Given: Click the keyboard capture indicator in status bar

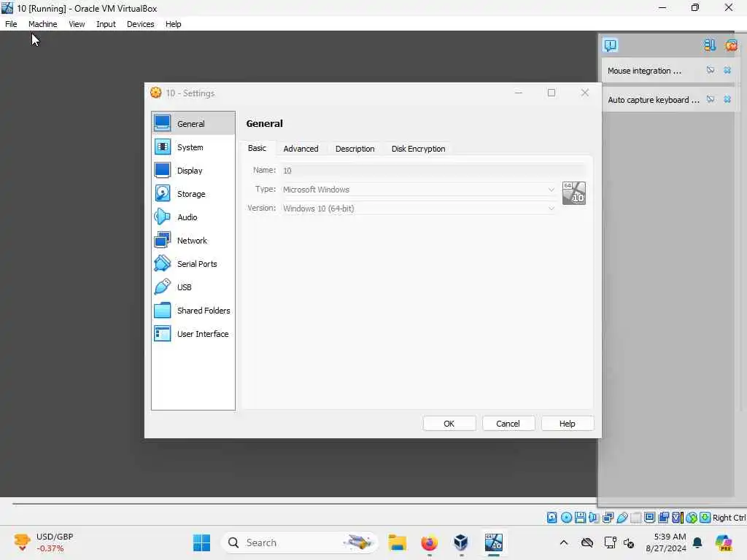Looking at the screenshot, I should point(705,518).
